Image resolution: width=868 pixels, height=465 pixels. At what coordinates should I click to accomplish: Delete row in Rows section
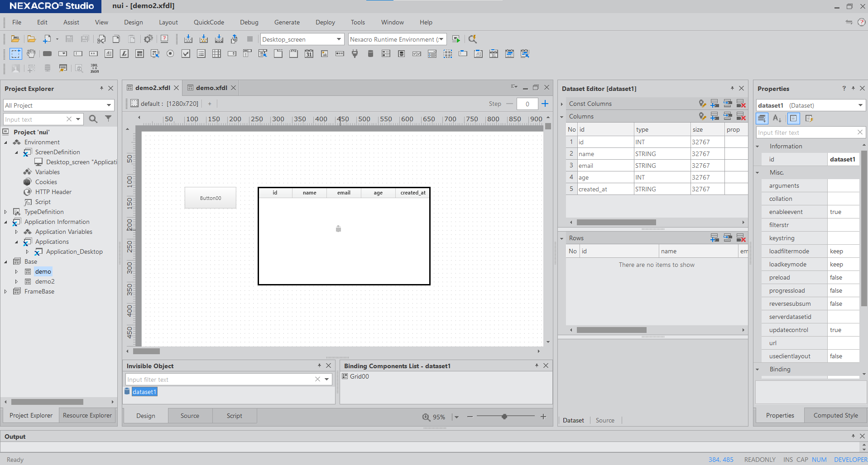pos(741,238)
